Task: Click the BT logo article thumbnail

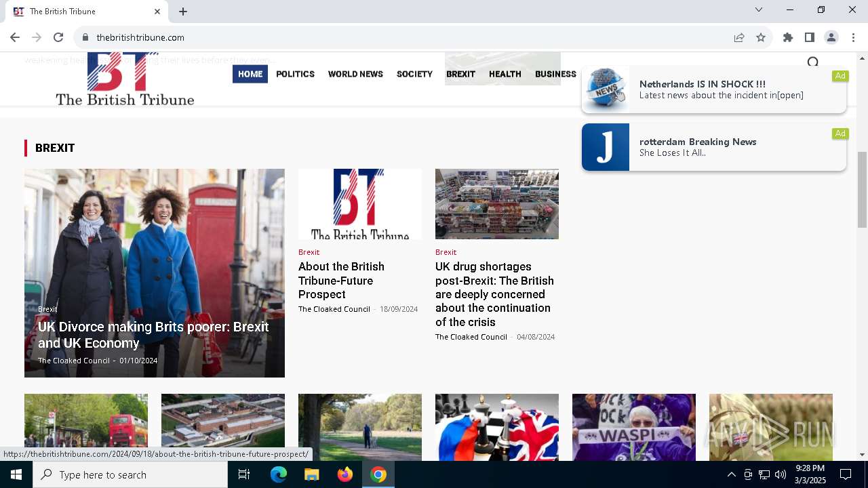Action: 360,204
